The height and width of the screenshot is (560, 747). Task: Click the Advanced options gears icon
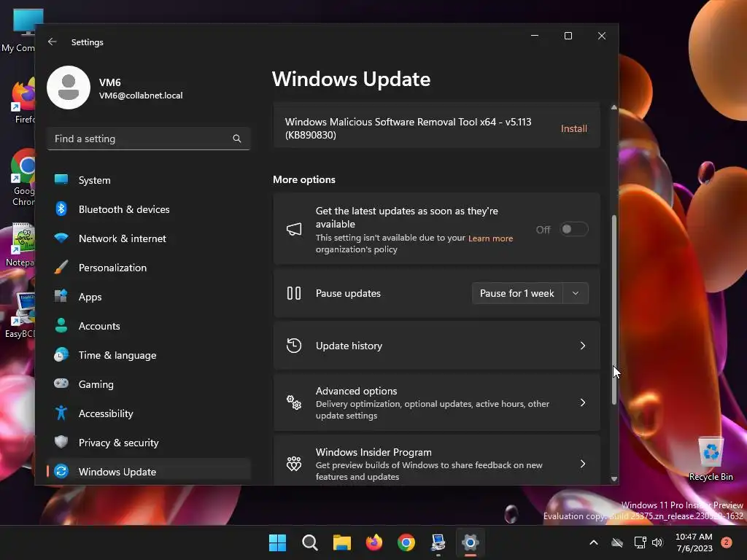[294, 402]
